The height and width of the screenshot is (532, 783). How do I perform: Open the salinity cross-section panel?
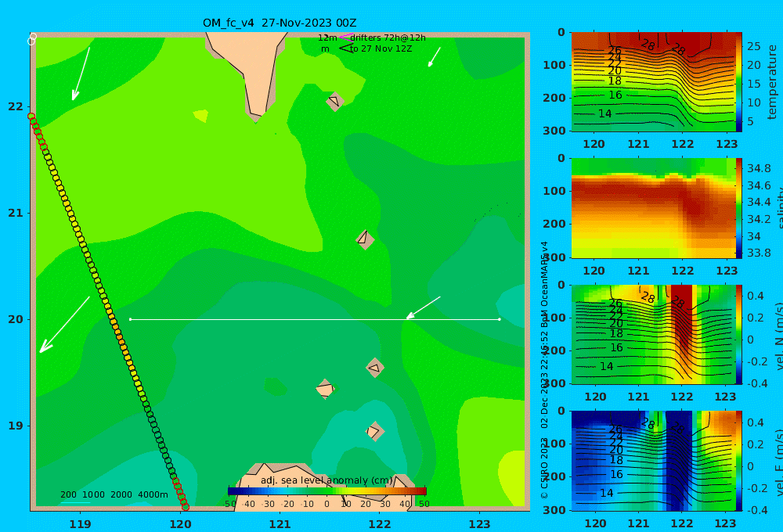654,208
